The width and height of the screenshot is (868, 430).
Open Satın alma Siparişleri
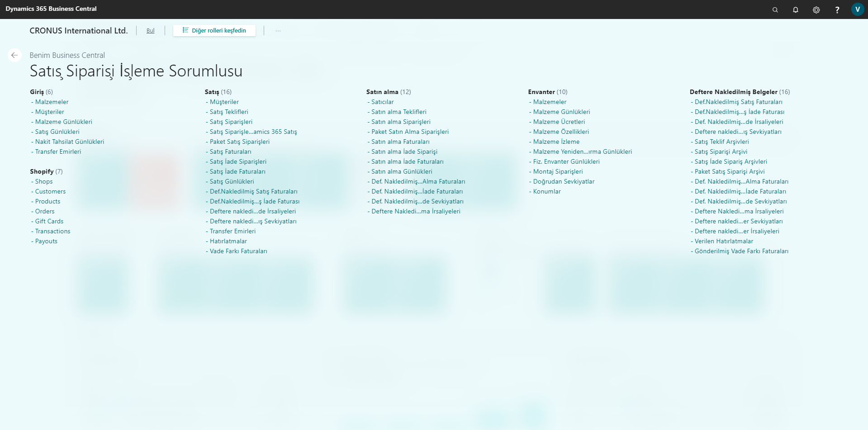click(401, 122)
